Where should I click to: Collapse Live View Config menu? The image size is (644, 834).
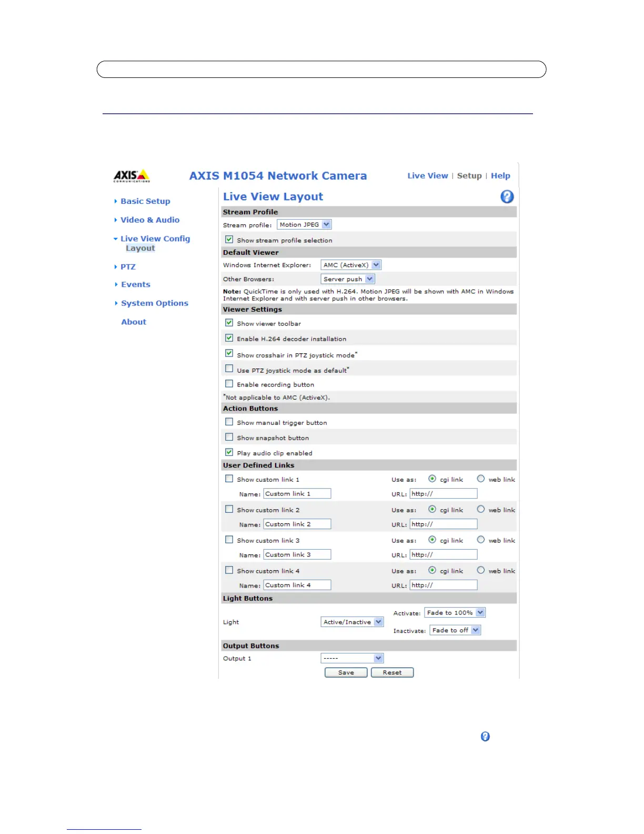[x=155, y=239]
